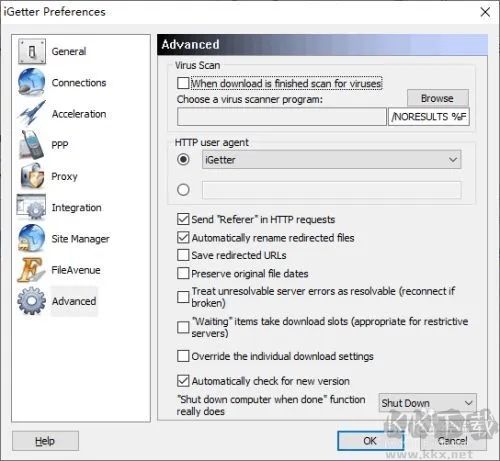Open the Site Manager globe icon
The width and height of the screenshot is (500, 461).
pyautogui.click(x=32, y=238)
